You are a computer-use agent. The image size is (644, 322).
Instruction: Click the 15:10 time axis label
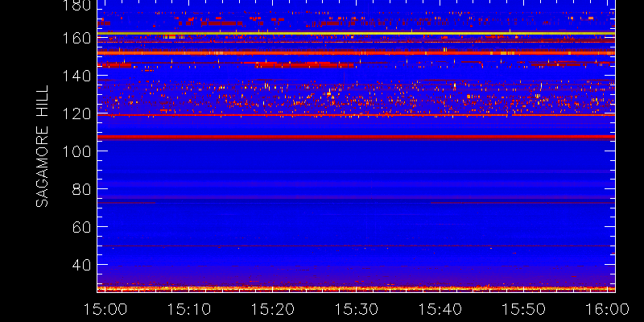(x=189, y=309)
